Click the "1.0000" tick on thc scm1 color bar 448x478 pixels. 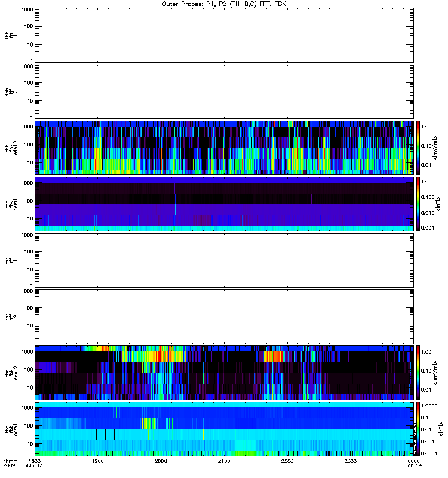coord(429,406)
